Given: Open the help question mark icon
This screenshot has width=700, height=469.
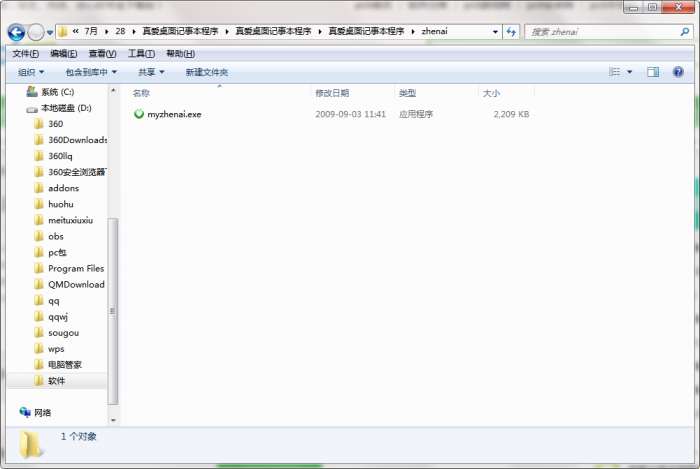Looking at the screenshot, I should click(x=678, y=72).
